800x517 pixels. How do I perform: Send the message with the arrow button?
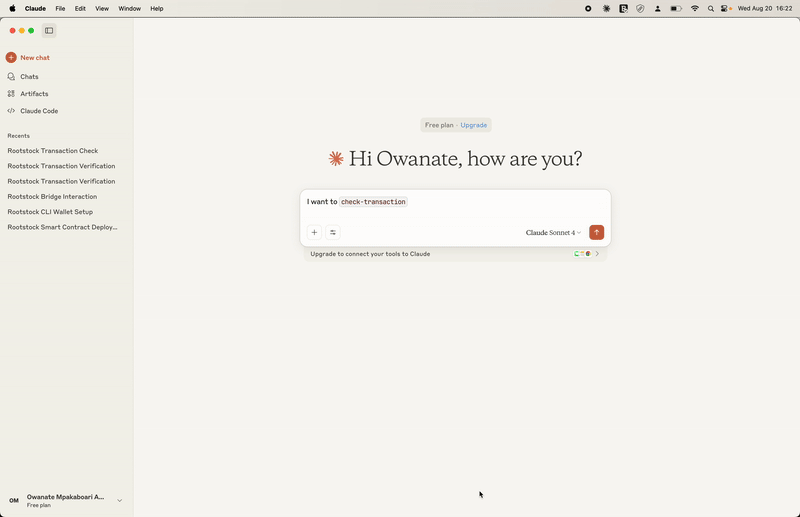tap(597, 233)
